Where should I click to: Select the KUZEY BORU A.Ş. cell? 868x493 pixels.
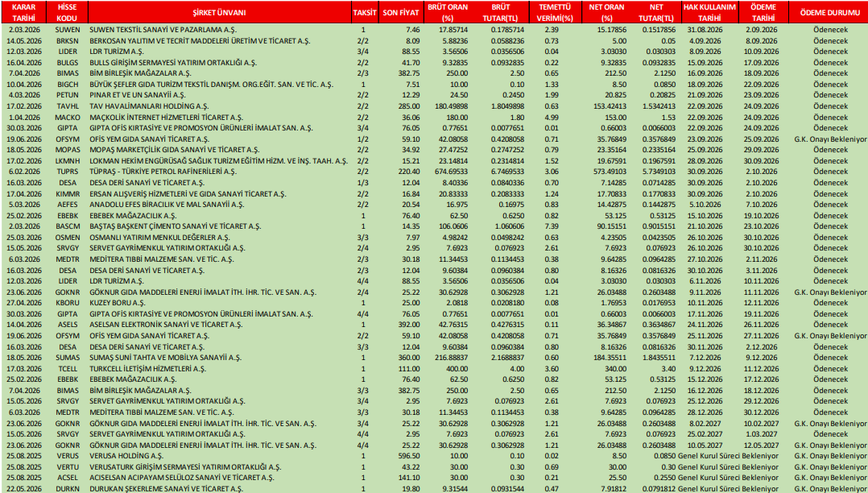click(118, 303)
